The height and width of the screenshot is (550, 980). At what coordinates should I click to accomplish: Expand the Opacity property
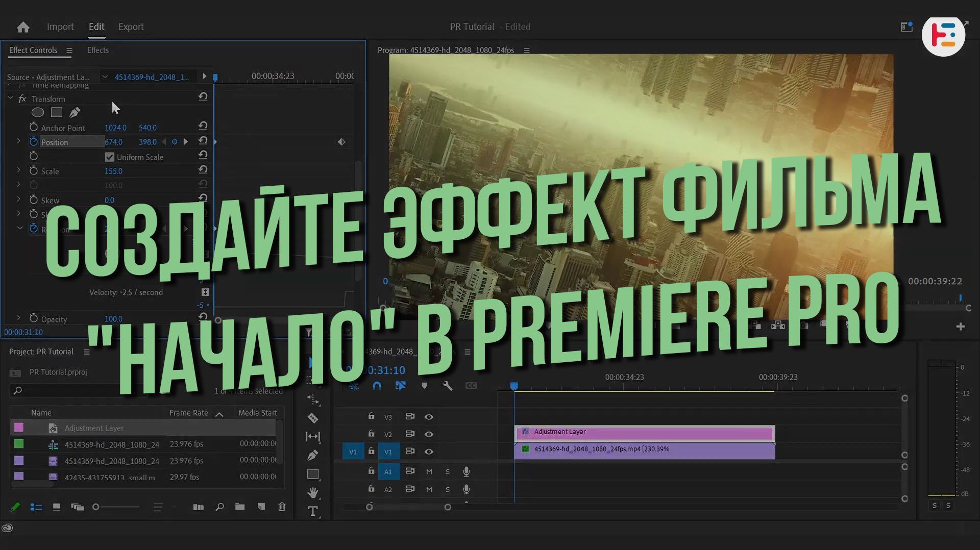point(19,318)
